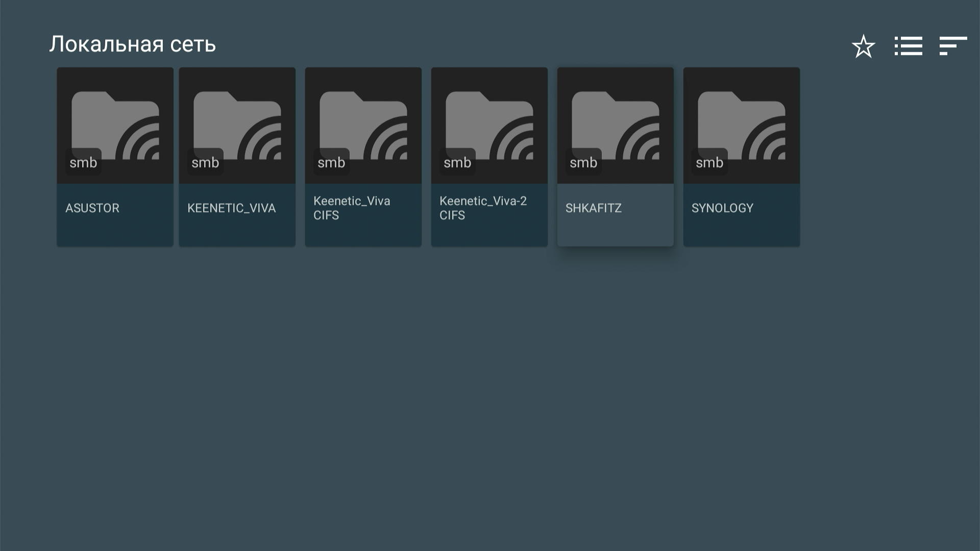
Task: Select the SYNOLOGY name label
Action: point(722,208)
